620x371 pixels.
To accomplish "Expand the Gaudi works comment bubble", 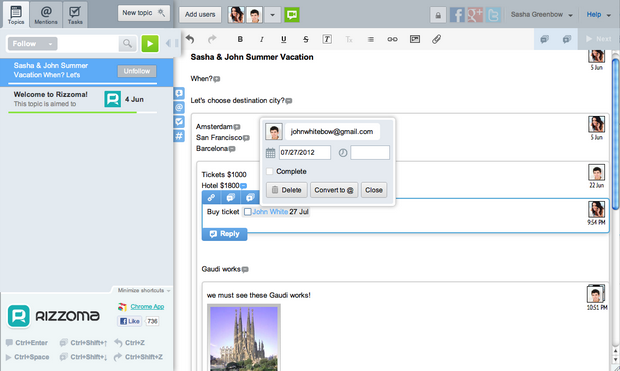I will (x=245, y=270).
